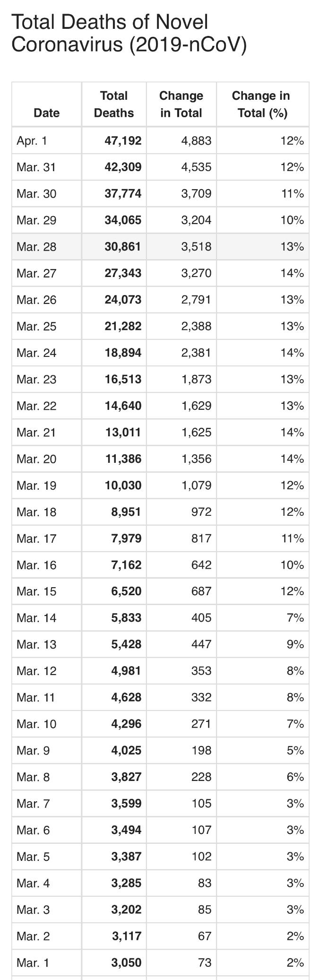Screen dimensions: 319x980
Task: Click the highlighted Mar. 28 row date
Action: [x=36, y=247]
